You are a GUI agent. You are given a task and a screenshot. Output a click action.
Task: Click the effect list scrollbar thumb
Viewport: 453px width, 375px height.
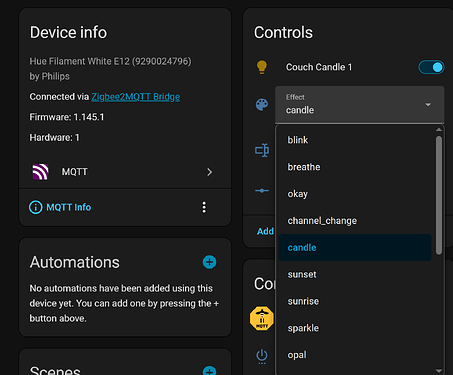click(x=439, y=195)
